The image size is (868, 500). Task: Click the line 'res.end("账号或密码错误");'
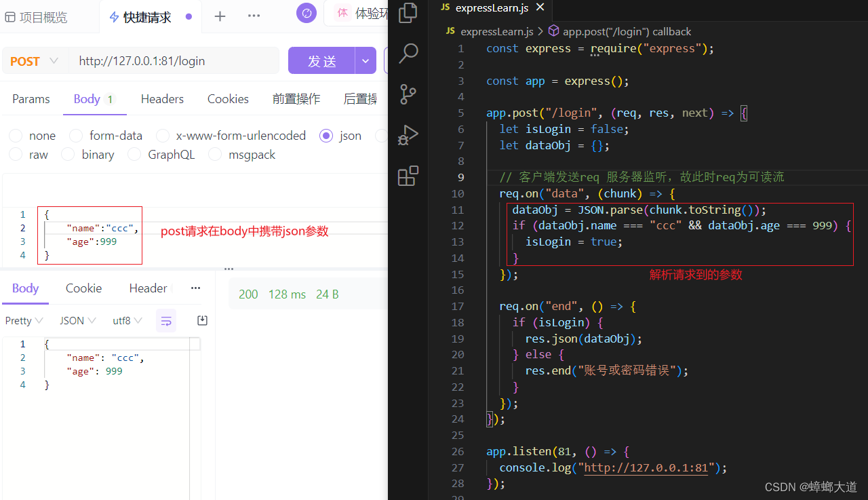tap(606, 370)
